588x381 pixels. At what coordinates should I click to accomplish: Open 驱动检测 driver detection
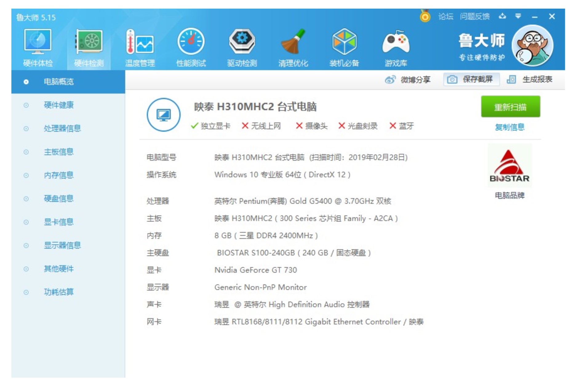[242, 48]
